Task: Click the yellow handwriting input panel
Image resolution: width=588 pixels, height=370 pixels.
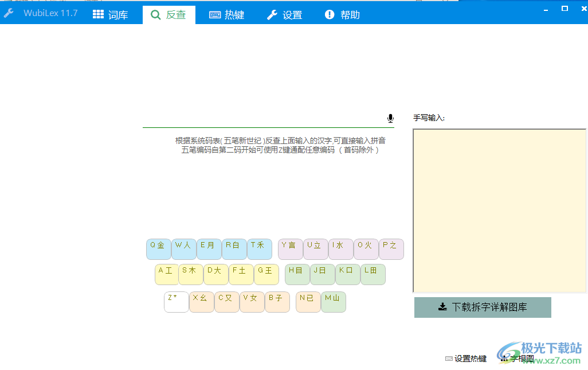Action: click(x=499, y=211)
